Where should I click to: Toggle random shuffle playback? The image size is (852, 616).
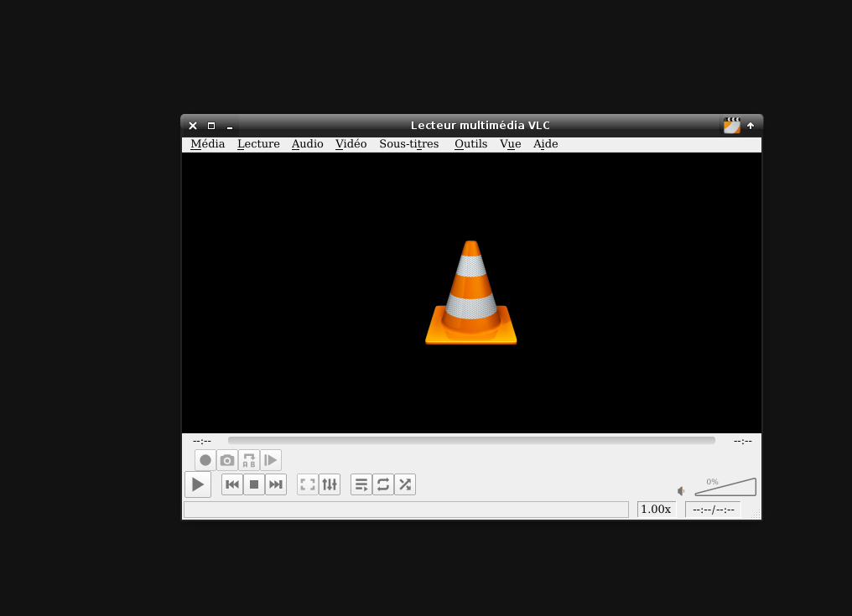coord(405,484)
